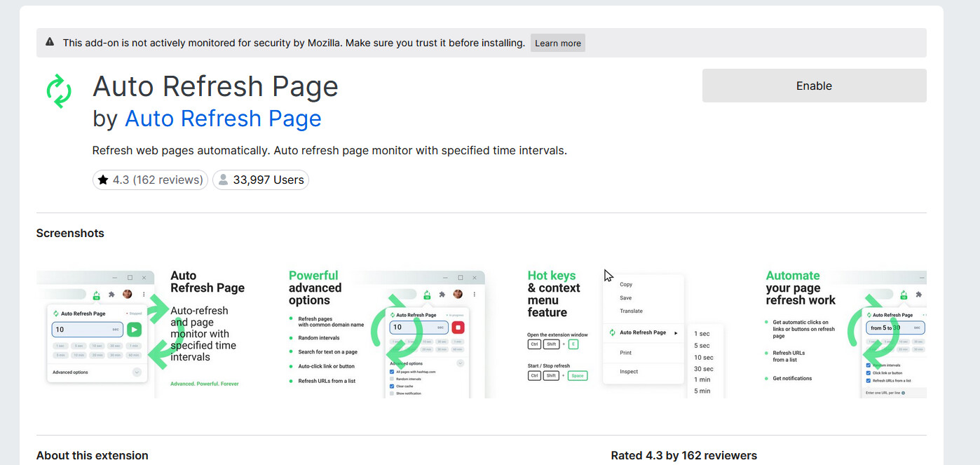Click the Enable button

point(814,86)
